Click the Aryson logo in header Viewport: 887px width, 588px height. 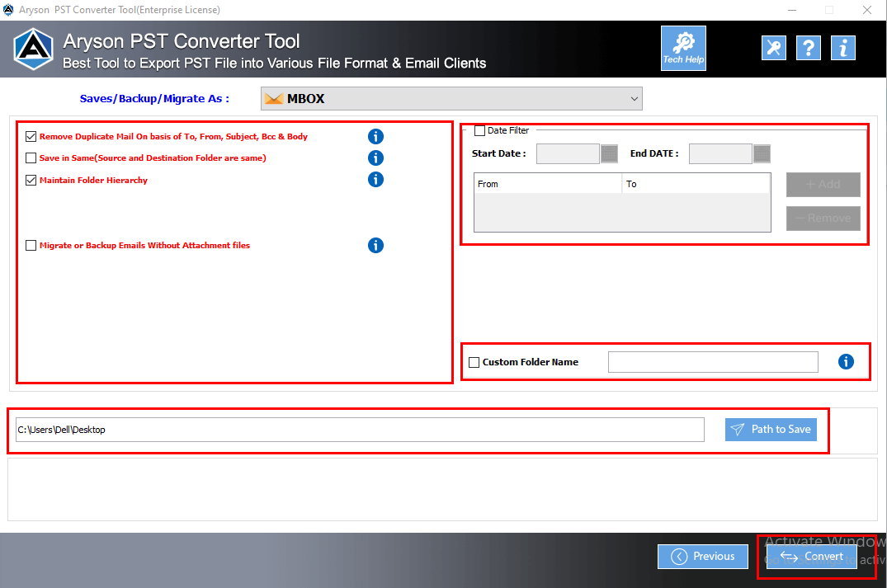33,49
